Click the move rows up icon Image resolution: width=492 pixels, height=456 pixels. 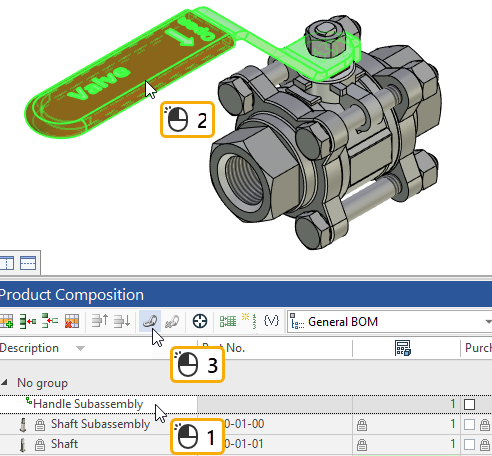(100, 321)
